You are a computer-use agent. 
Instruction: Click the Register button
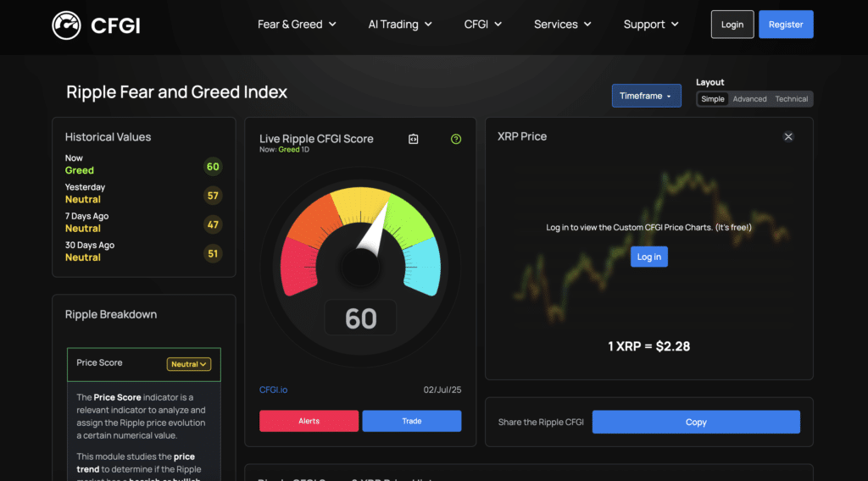(786, 25)
